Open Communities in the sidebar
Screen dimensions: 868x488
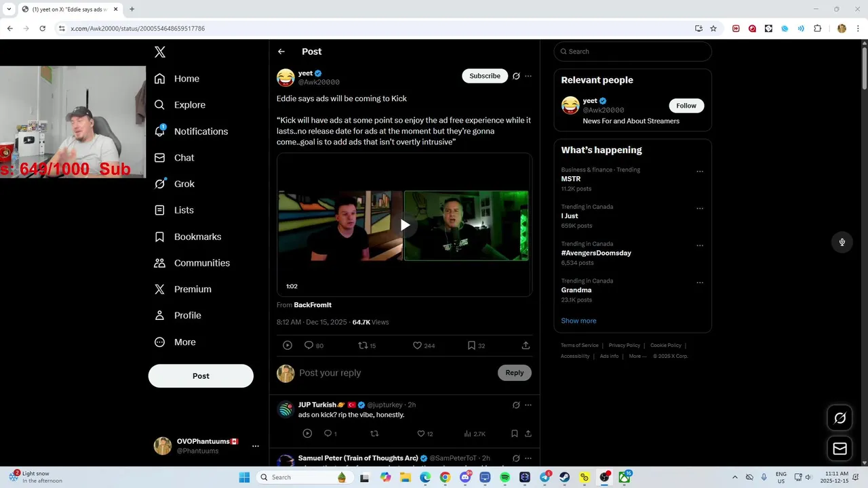tap(192, 263)
